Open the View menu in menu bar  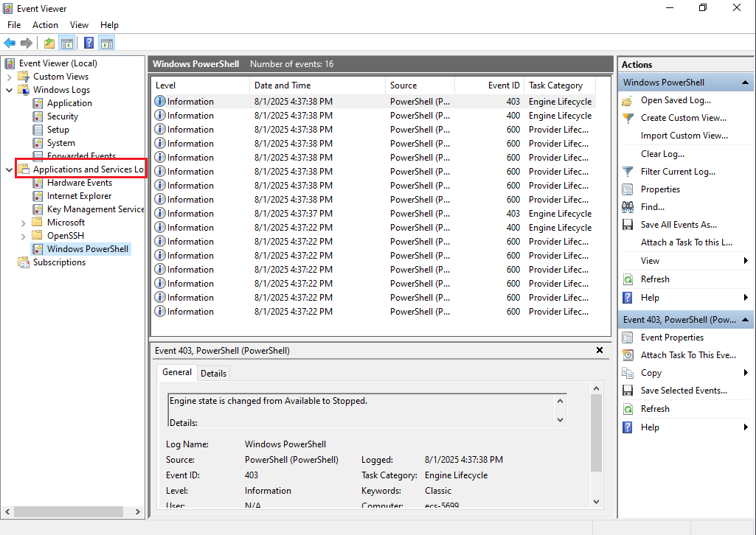pyautogui.click(x=79, y=25)
